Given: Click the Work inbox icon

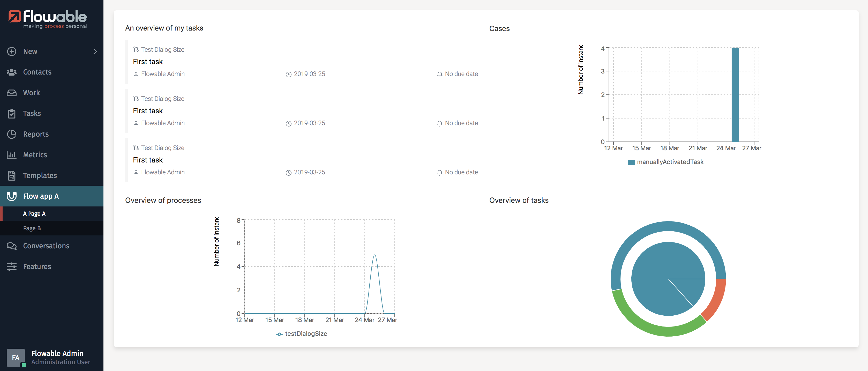Looking at the screenshot, I should coord(11,93).
